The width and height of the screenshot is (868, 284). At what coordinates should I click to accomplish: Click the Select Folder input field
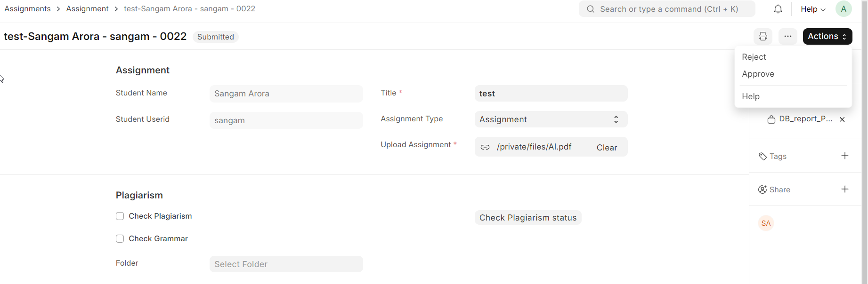pos(286,264)
